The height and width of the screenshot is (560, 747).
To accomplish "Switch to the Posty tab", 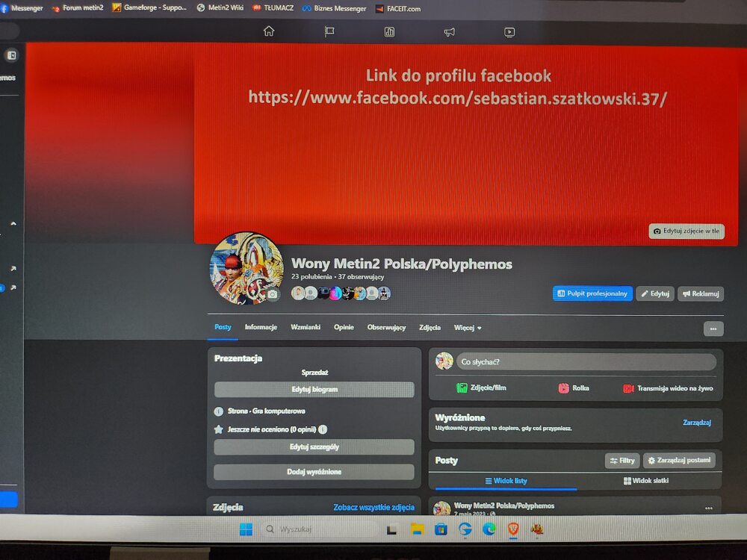I will (x=223, y=327).
